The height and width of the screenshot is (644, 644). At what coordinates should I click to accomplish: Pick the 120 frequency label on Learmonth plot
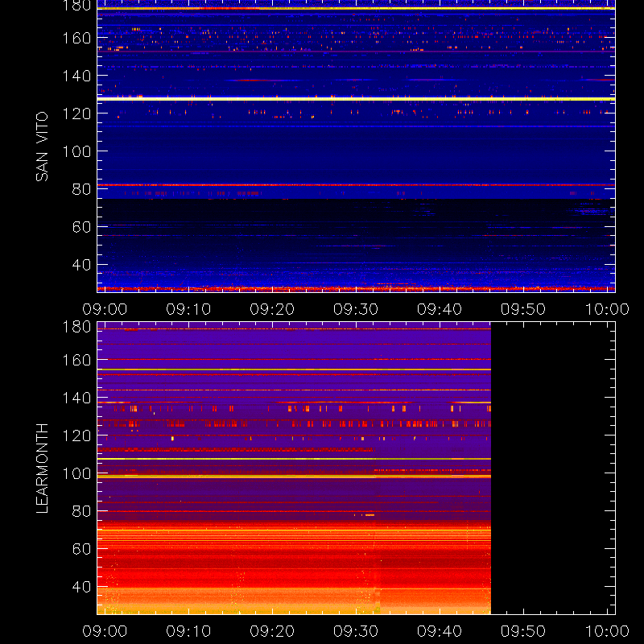point(76,436)
